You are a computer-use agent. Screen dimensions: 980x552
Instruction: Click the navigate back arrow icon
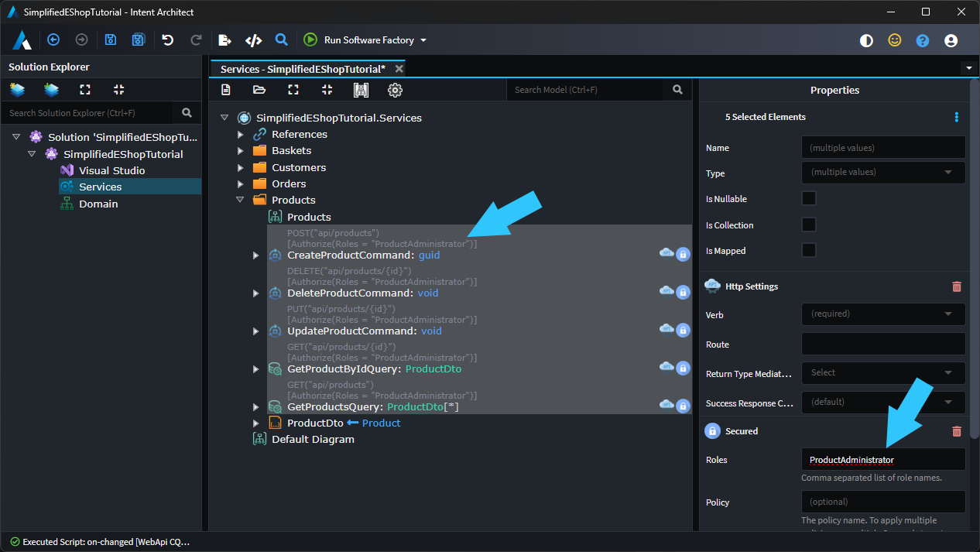(x=53, y=40)
